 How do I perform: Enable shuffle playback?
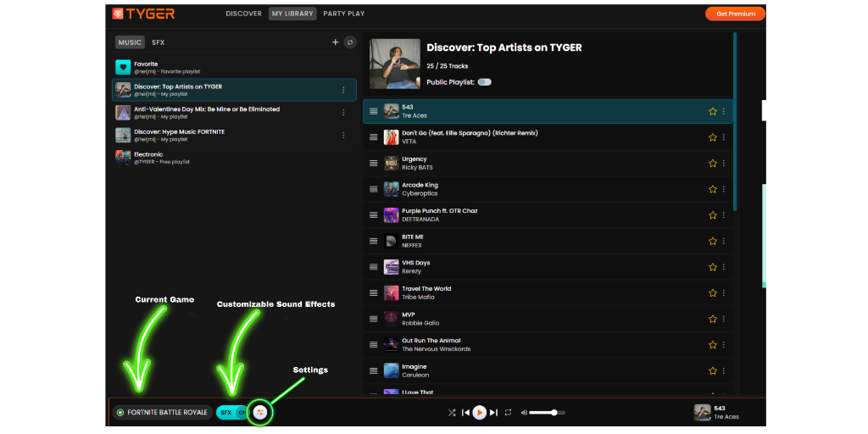452,413
